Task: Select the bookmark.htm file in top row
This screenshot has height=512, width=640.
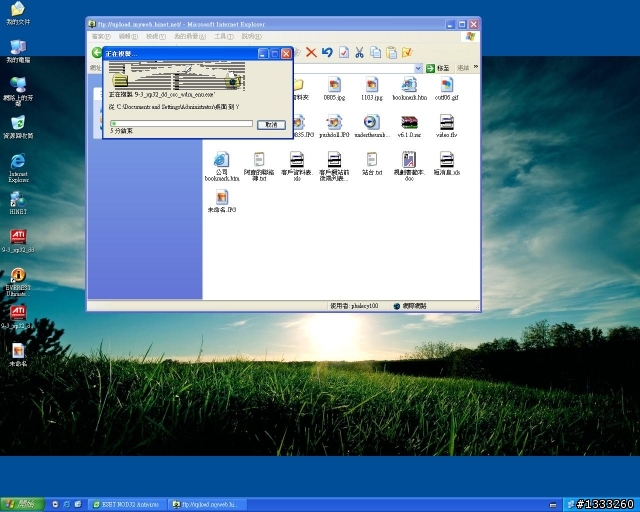Action: [x=409, y=89]
